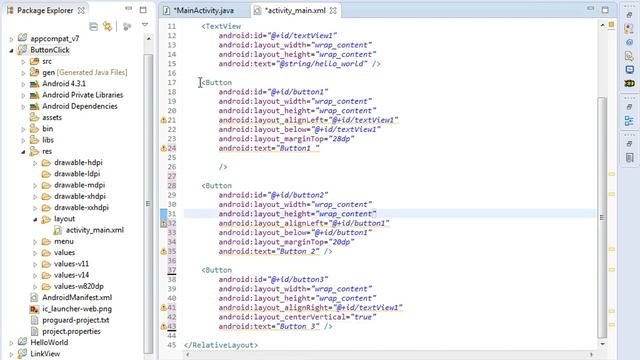Open activity_main.xml in the layout folder
The width and height of the screenshot is (640, 360).
coord(89,230)
